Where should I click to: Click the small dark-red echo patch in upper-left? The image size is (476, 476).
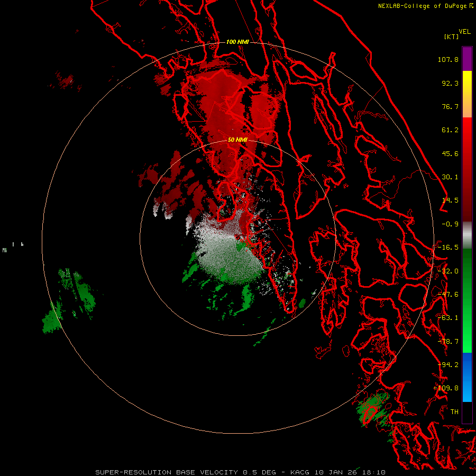pos(66,80)
